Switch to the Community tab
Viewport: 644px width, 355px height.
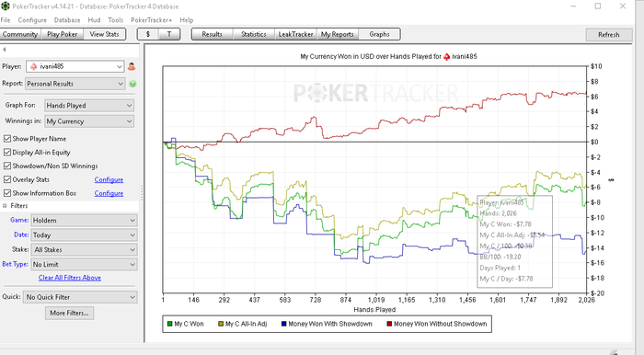(20, 34)
